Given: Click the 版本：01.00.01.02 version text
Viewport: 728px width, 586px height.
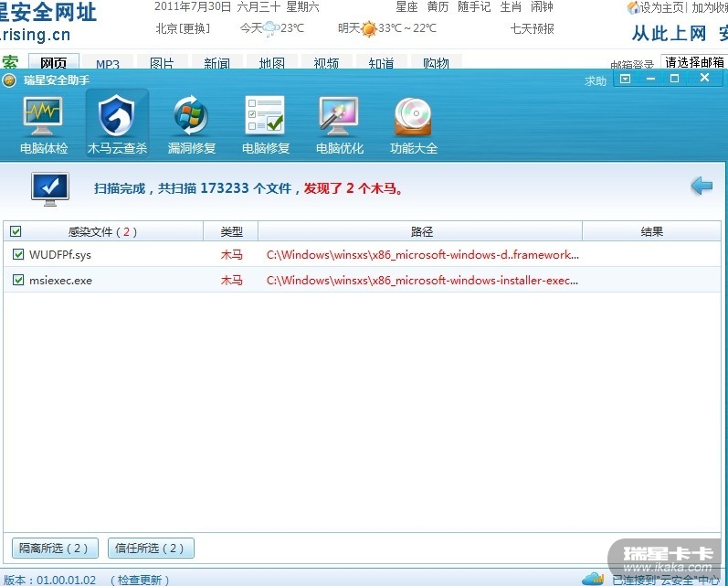Looking at the screenshot, I should [x=49, y=580].
